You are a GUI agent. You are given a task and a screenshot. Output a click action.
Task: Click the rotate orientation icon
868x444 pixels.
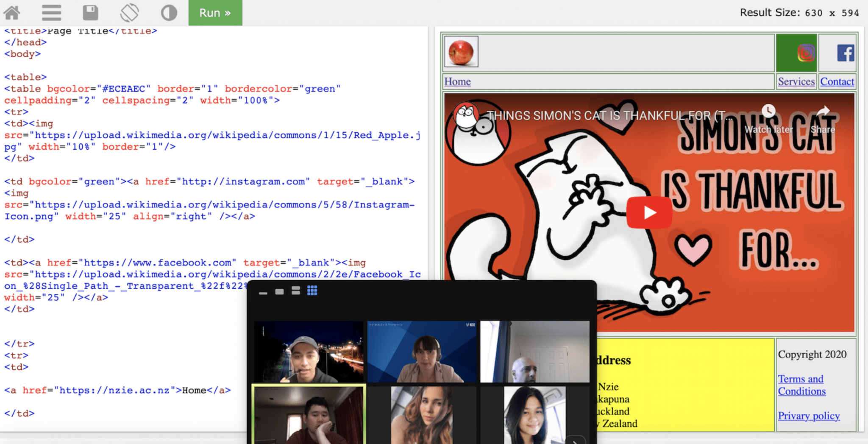(129, 13)
